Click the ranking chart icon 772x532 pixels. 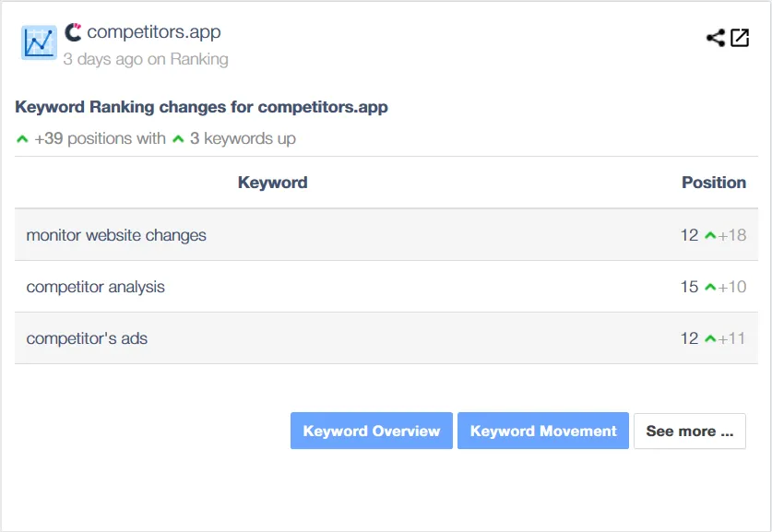click(x=39, y=42)
